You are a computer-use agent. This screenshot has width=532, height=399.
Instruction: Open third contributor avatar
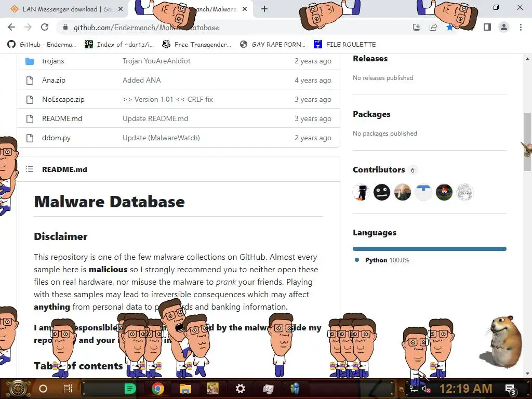(403, 192)
